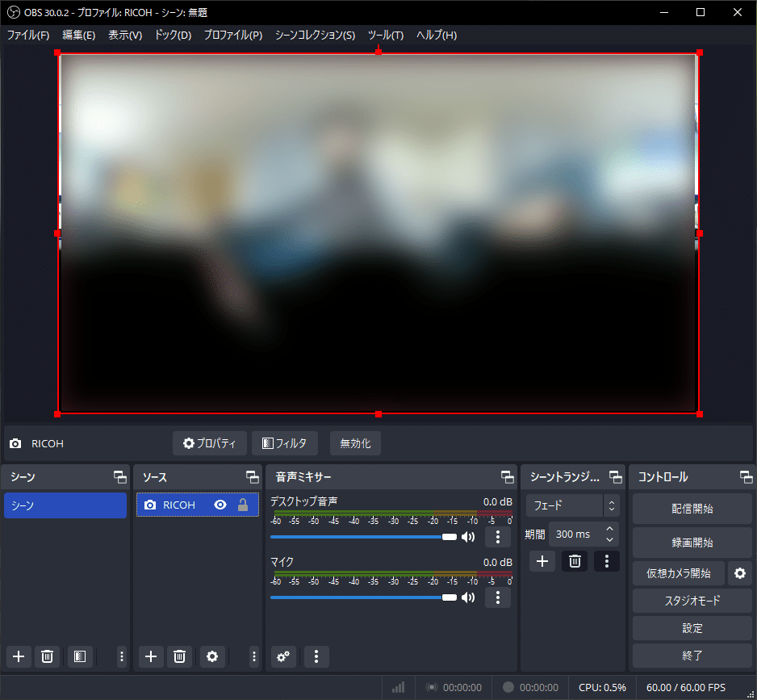Click the 無効化 button

tap(355, 443)
